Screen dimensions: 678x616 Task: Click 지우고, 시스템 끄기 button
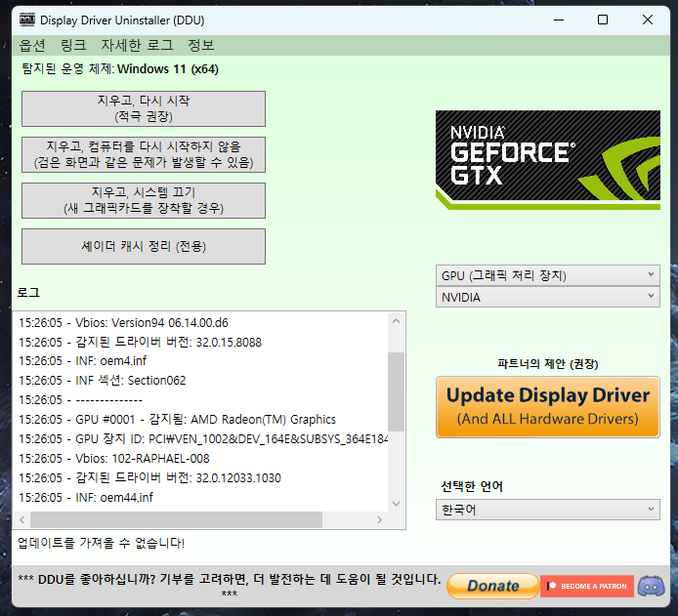coord(144,200)
